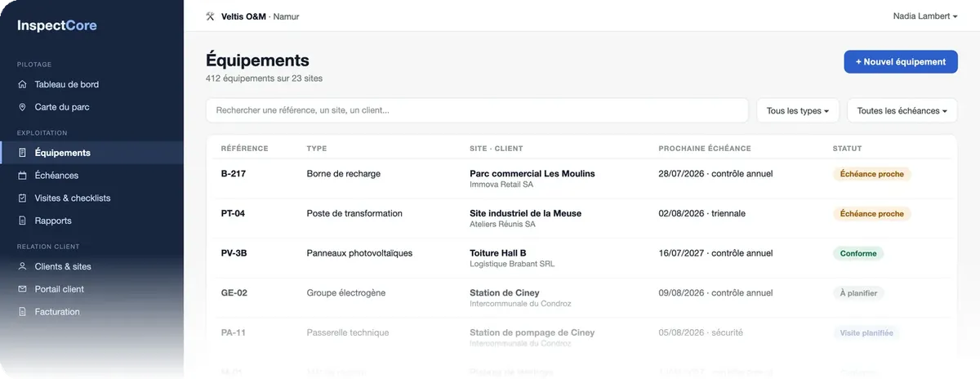Click the 16/07/2027 contrôle annuel date

(x=715, y=253)
